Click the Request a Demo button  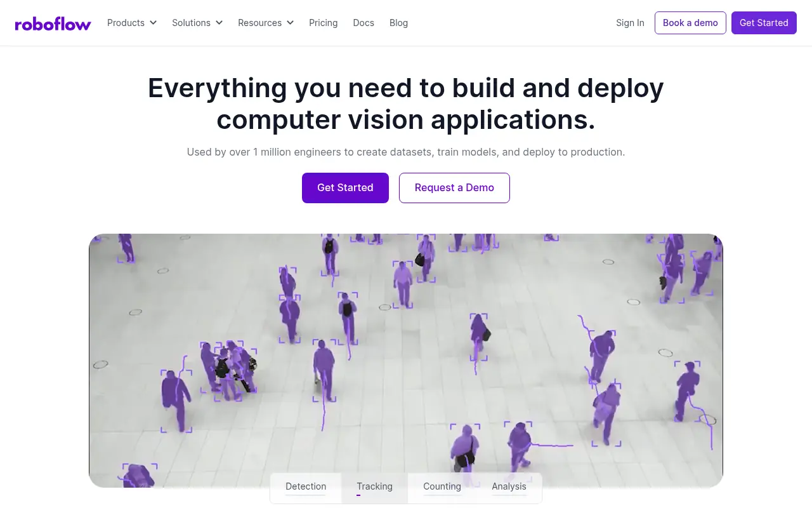(454, 187)
